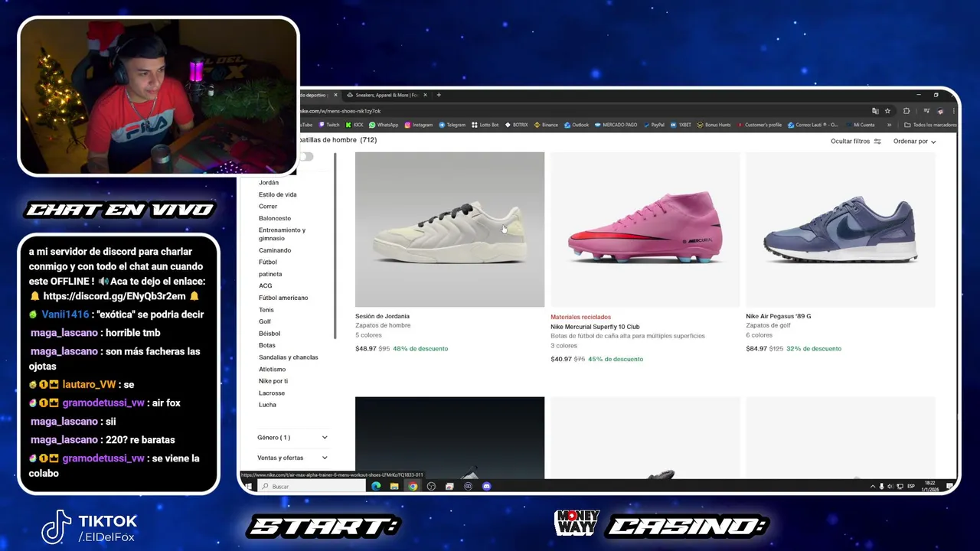
Task: Open the browser extensions puzzle icon
Action: pos(906,111)
